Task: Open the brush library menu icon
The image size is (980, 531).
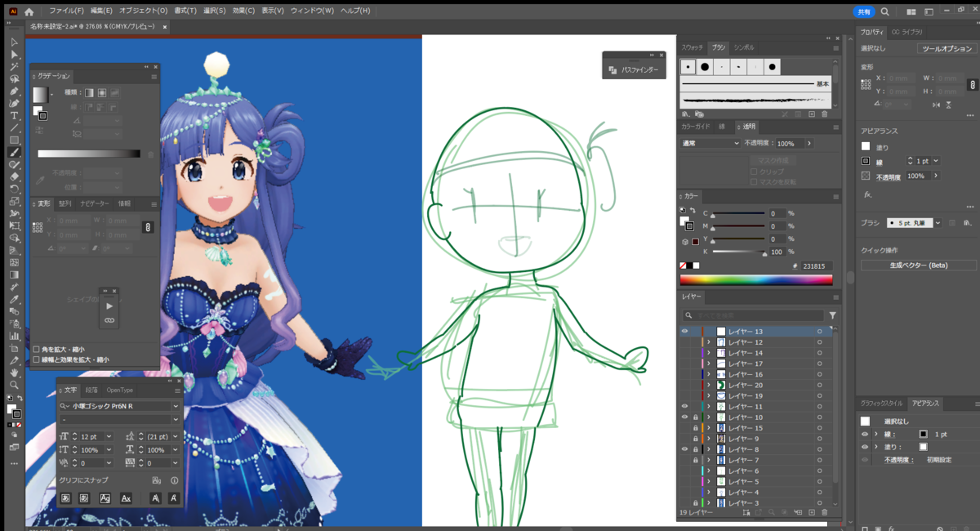Action: 687,114
